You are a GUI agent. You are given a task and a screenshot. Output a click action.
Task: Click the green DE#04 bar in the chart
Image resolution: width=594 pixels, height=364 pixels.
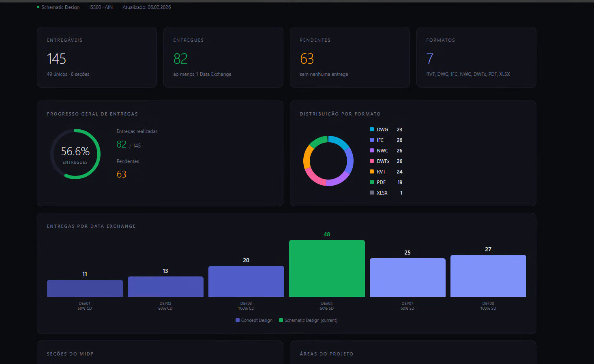(x=327, y=268)
